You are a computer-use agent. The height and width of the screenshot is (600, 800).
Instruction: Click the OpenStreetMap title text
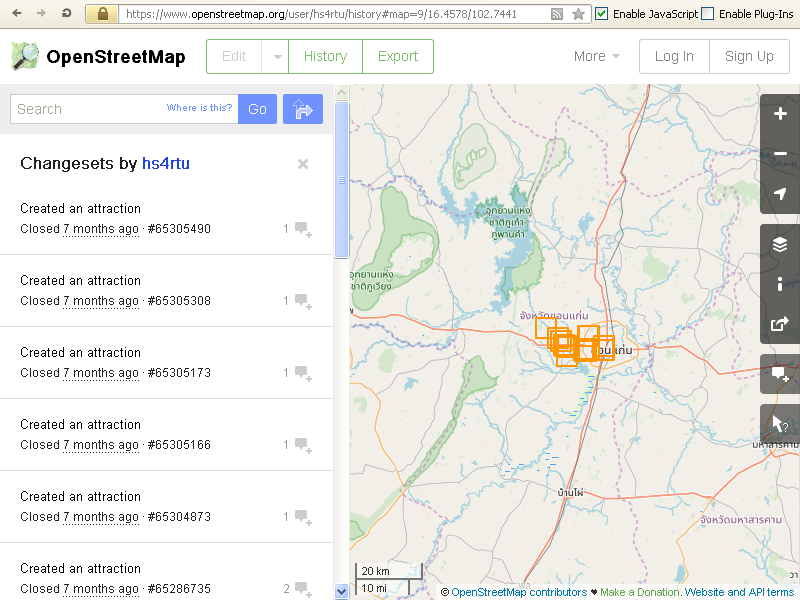116,57
